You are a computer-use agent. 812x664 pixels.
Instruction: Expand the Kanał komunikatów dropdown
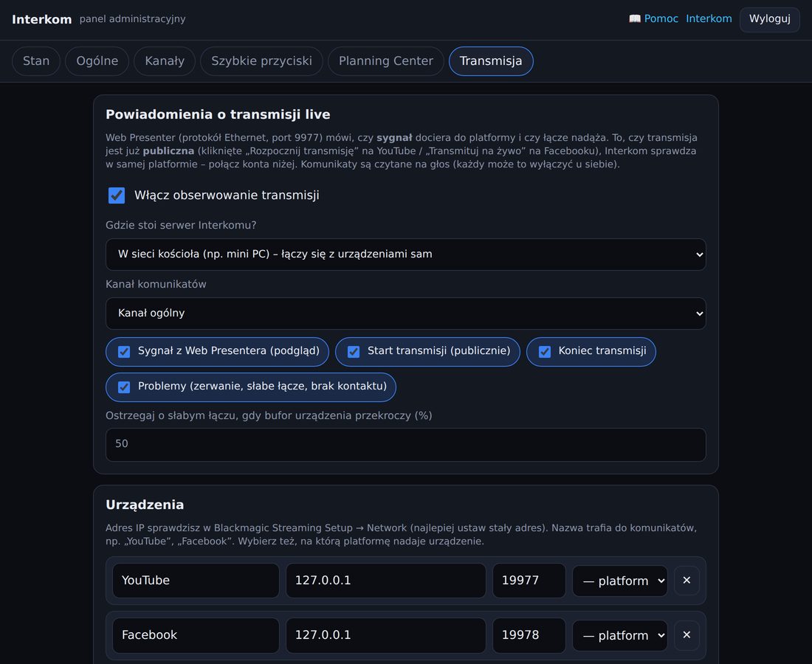[x=405, y=313]
